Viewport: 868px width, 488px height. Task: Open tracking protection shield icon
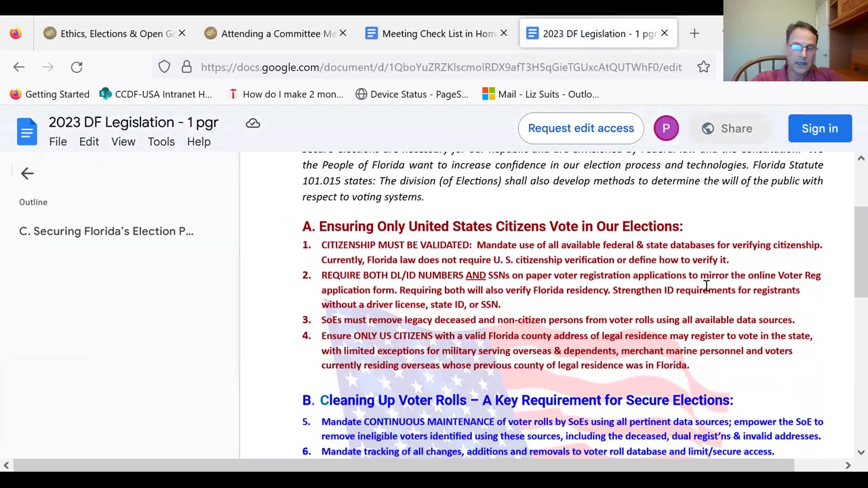click(164, 67)
